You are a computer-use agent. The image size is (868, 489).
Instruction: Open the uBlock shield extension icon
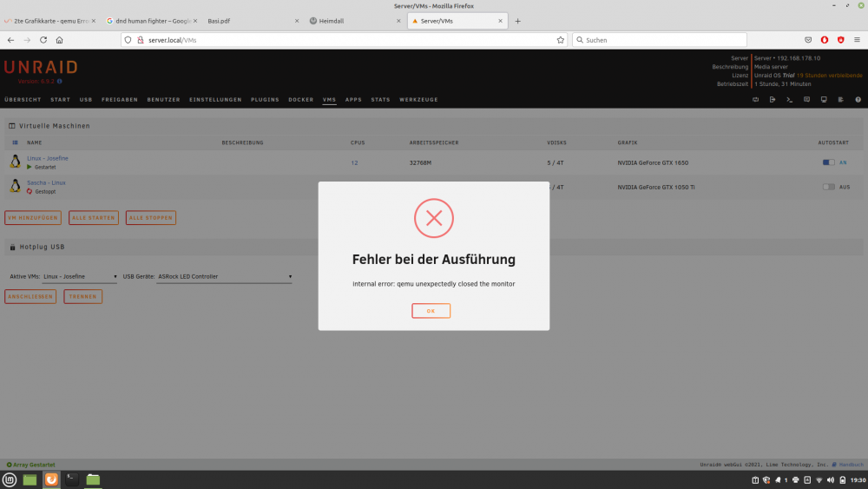(840, 40)
